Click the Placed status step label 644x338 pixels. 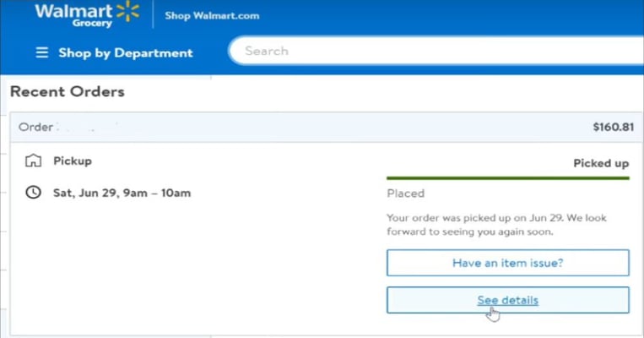pos(405,194)
